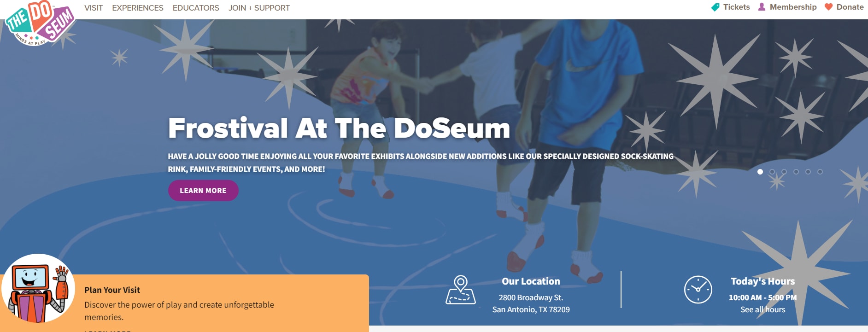The image size is (868, 332).
Task: Click the clock icon beside Today's Hours
Action: [698, 290]
